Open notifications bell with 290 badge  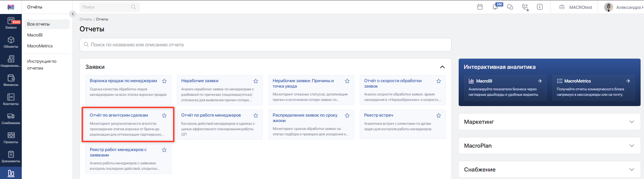495,7
